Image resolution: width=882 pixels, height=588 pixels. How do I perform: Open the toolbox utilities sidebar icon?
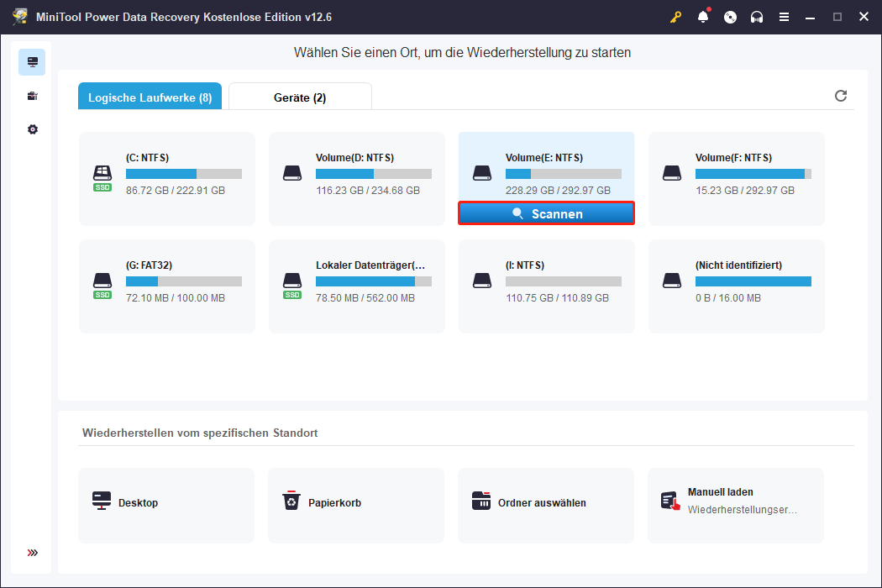coord(33,97)
